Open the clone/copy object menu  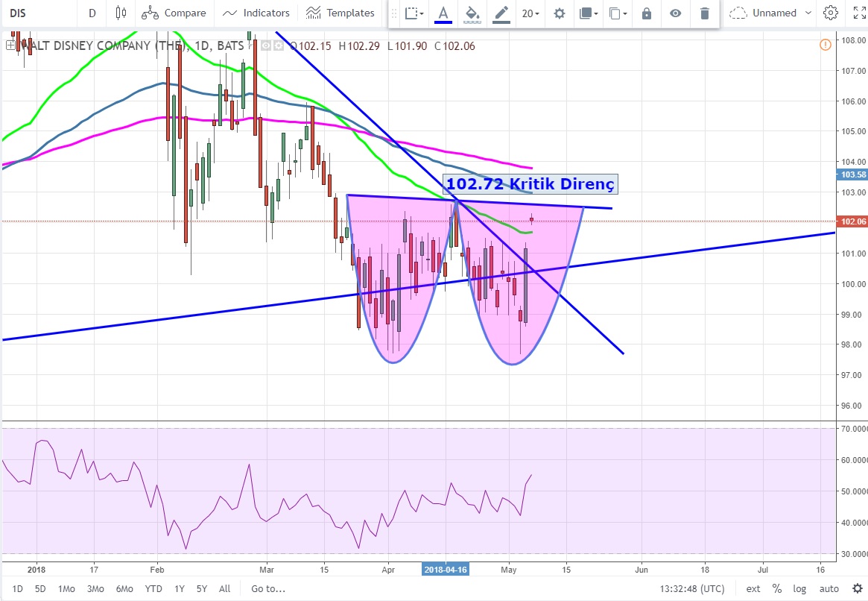(618, 13)
